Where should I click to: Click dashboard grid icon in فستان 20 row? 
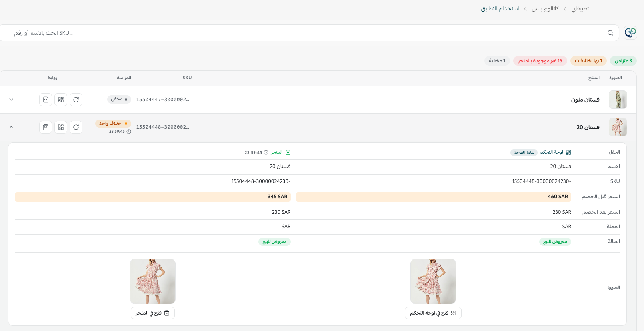pos(61,127)
